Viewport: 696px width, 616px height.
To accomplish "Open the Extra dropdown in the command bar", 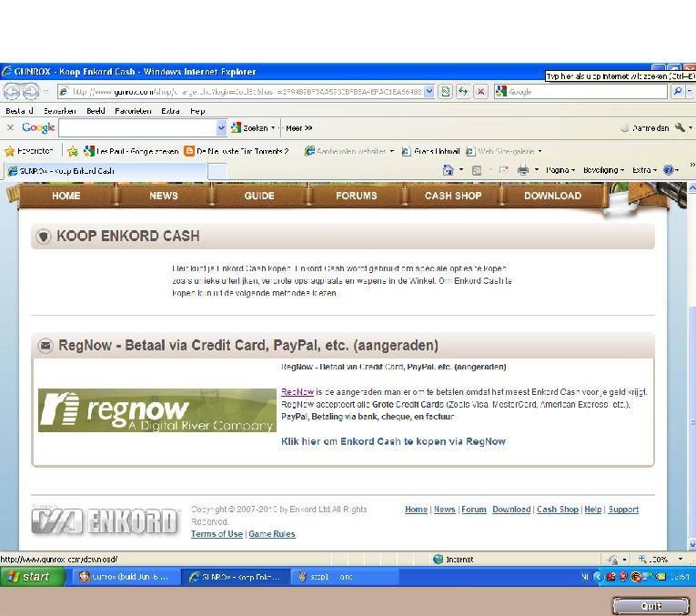I will pos(644,170).
